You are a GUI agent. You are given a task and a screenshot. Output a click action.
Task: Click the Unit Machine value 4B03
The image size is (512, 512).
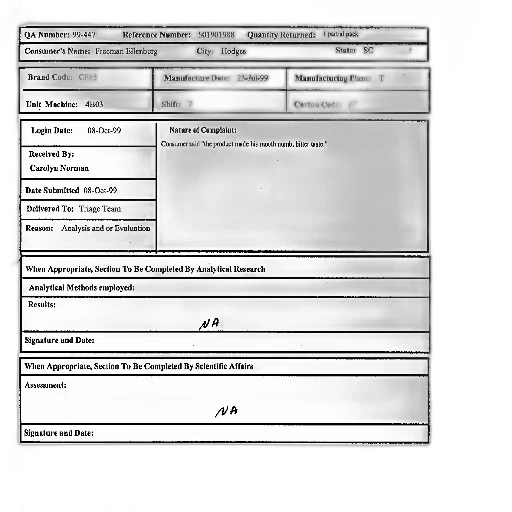tap(94, 104)
